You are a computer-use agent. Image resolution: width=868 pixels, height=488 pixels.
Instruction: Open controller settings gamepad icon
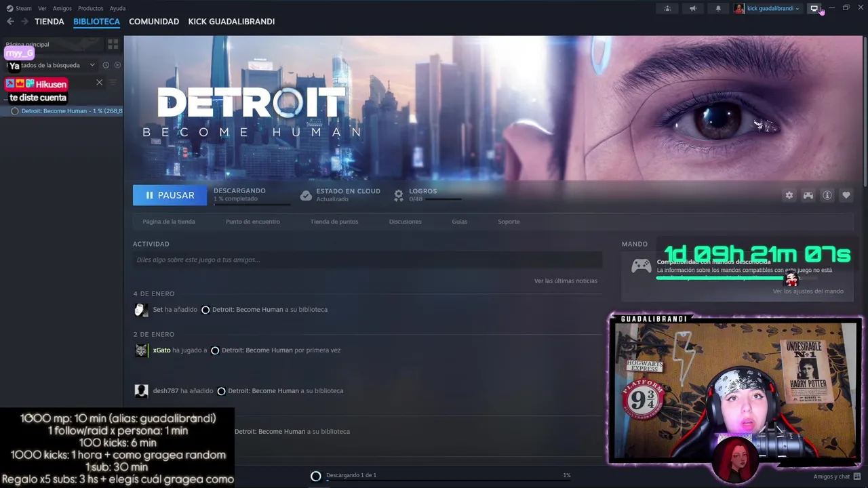tap(808, 195)
